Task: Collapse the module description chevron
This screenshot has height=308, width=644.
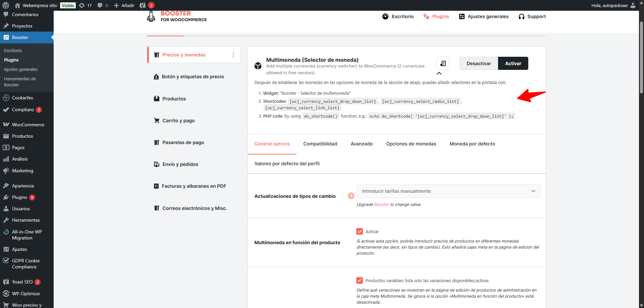Action: (x=439, y=73)
